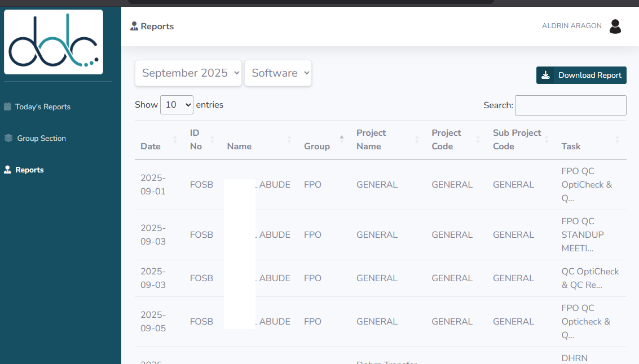639x364 pixels.
Task: Sort the table by the Date column
Action: 175,140
